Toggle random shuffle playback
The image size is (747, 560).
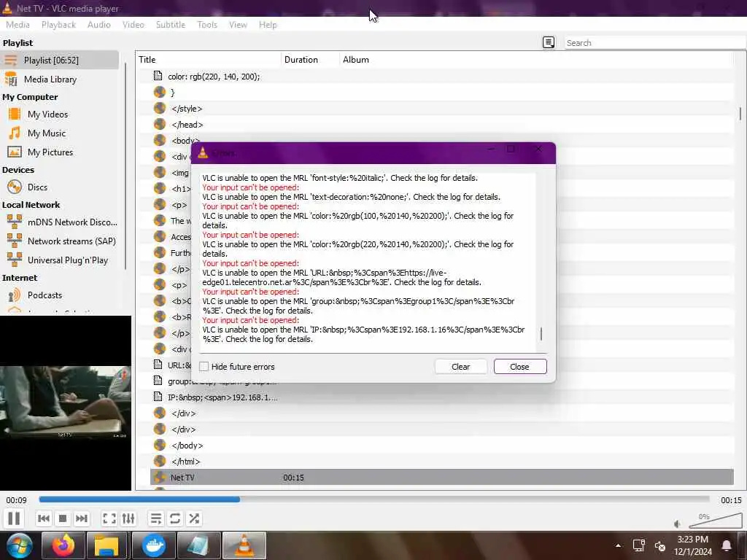pyautogui.click(x=194, y=518)
